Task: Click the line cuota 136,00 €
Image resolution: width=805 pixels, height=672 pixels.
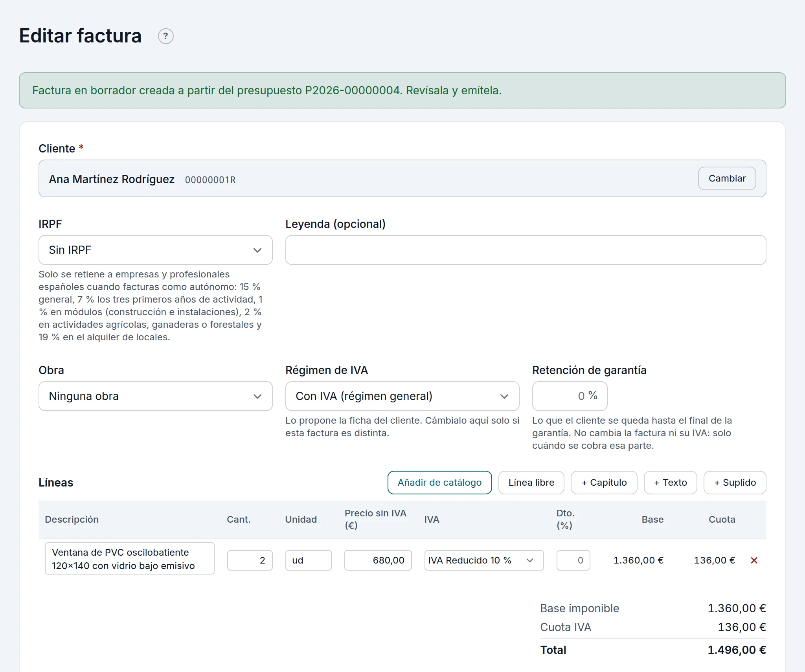Action: (714, 560)
